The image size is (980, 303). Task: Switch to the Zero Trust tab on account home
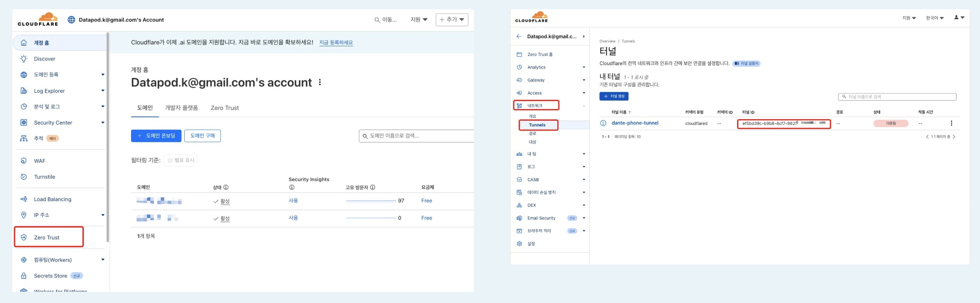coord(225,108)
